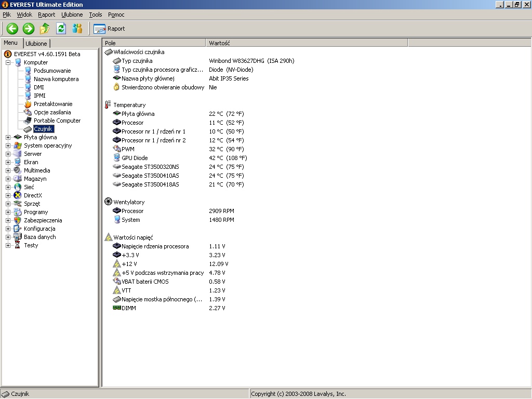532x399 pixels.
Task: Click the chip icon for Czujnik
Action: [28, 129]
